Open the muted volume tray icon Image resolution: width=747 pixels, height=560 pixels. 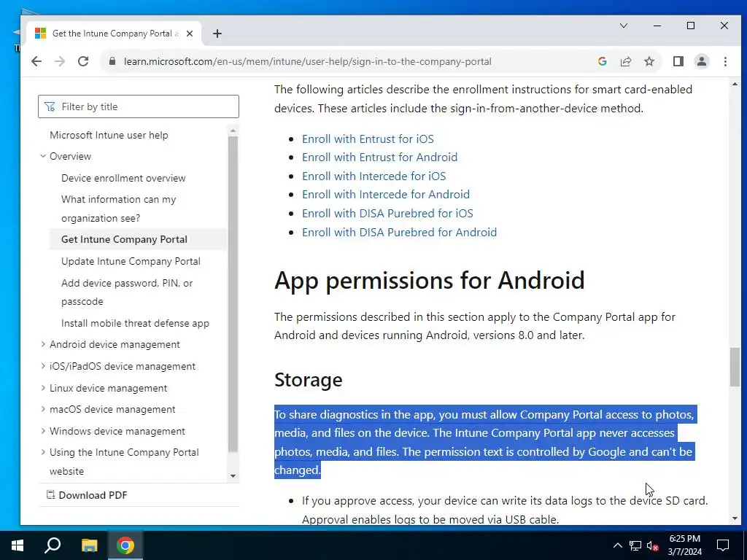click(x=653, y=545)
